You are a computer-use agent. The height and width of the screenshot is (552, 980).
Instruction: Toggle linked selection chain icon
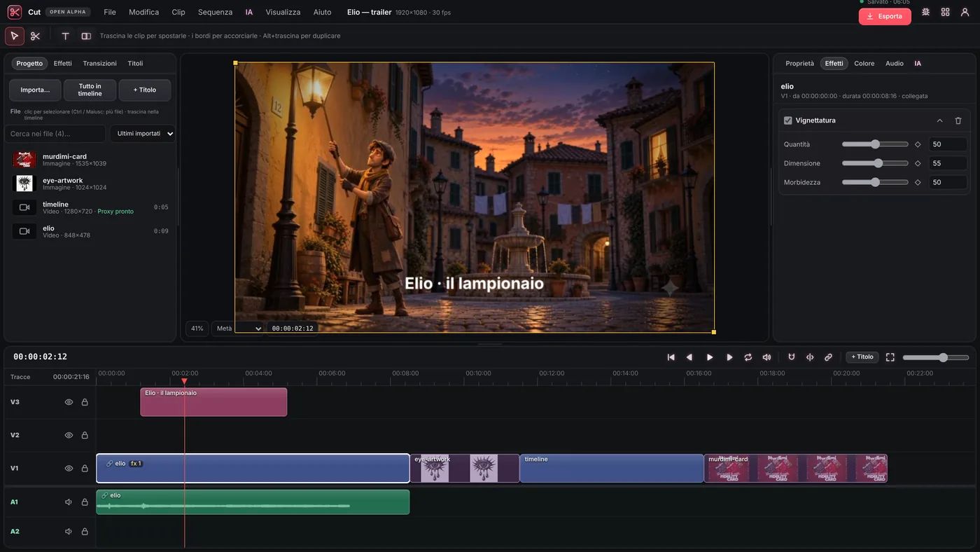tap(828, 357)
